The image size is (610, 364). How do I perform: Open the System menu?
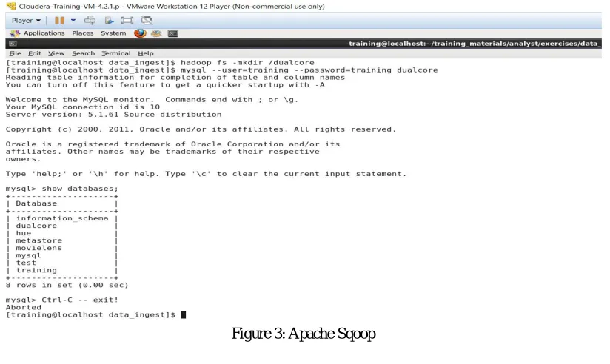113,33
